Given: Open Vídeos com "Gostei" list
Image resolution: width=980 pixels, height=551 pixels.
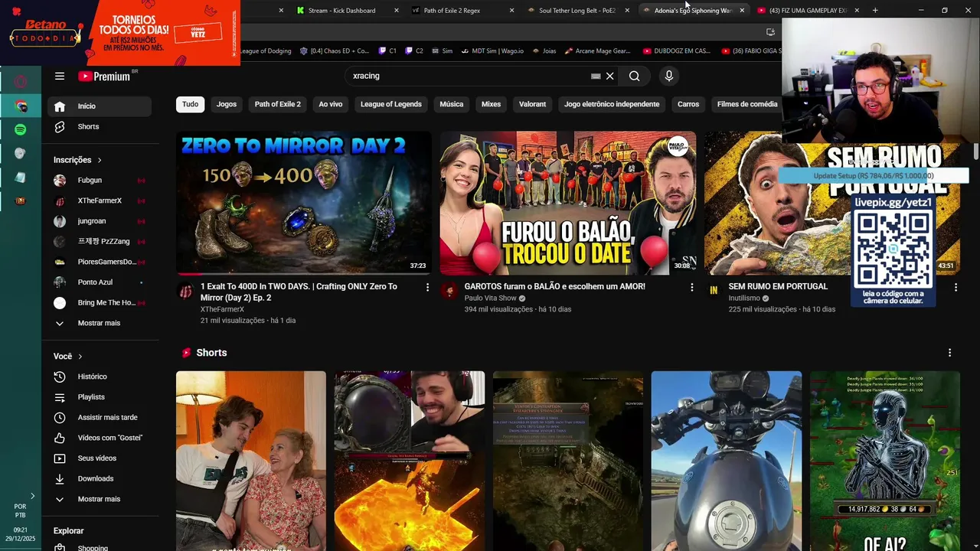Looking at the screenshot, I should 100,438.
